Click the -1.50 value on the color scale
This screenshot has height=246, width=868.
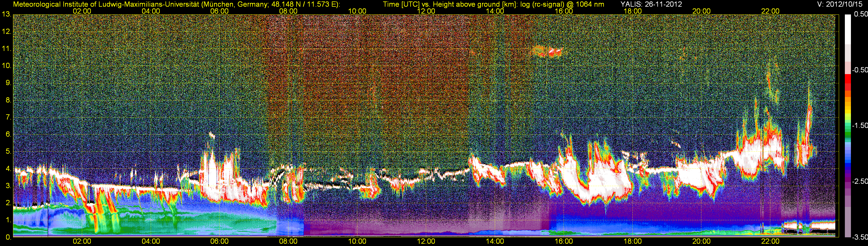pos(859,125)
